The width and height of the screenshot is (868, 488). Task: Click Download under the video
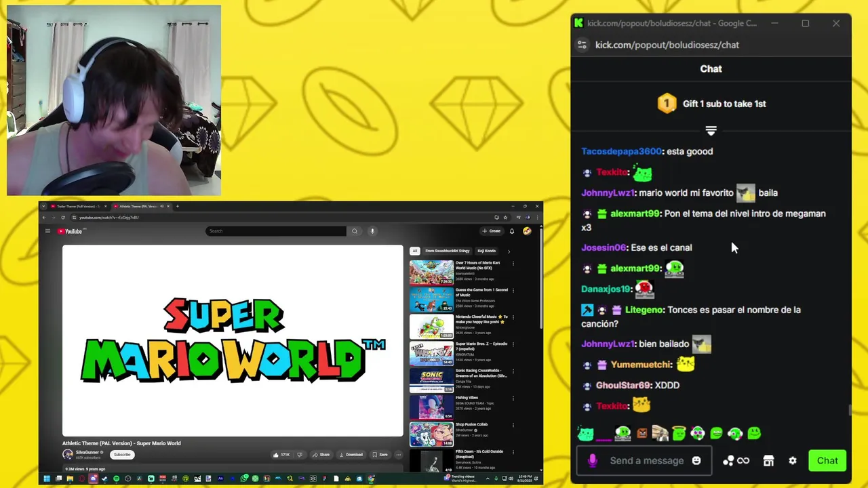351,455
